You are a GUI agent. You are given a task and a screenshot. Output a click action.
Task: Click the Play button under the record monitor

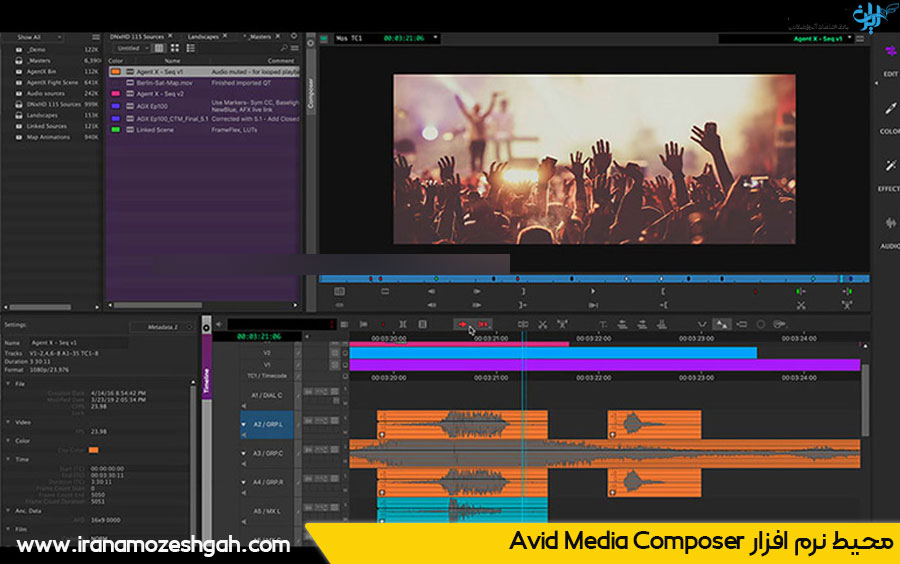coord(593,291)
